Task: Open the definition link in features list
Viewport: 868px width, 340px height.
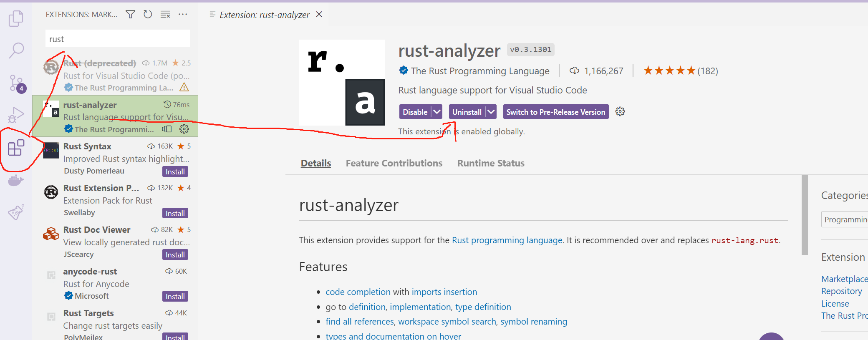Action: coord(367,307)
